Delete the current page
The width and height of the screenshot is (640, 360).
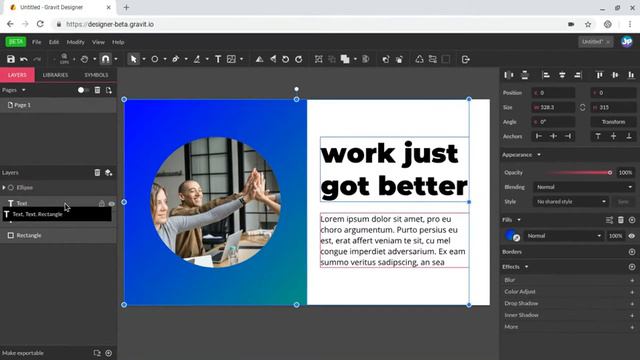(97, 90)
